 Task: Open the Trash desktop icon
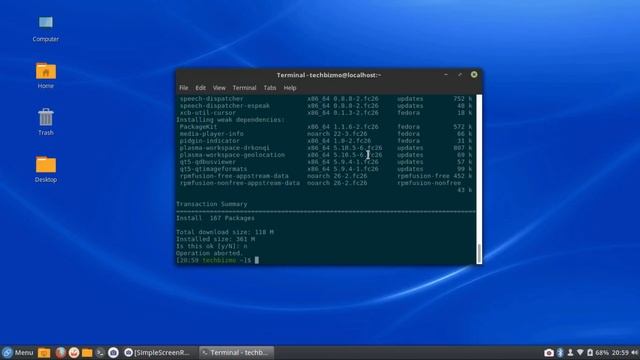coord(46,122)
